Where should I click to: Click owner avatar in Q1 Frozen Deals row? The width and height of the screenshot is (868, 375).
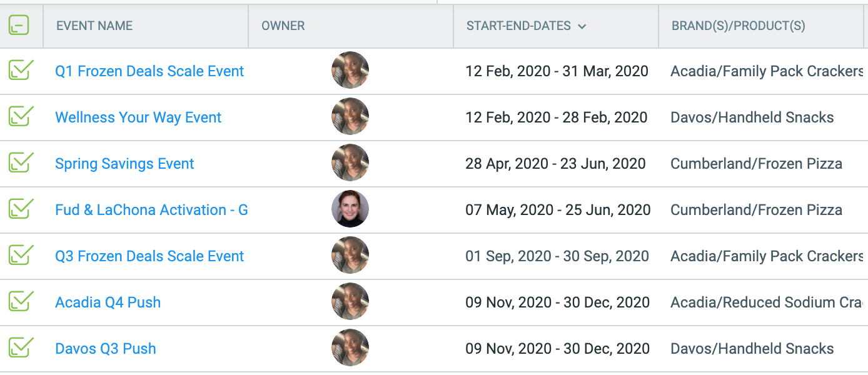click(350, 70)
